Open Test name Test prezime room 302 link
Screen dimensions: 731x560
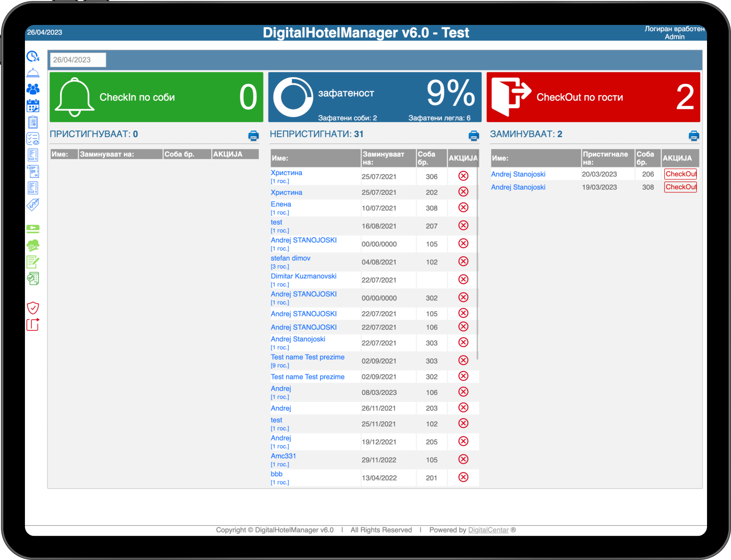click(307, 377)
